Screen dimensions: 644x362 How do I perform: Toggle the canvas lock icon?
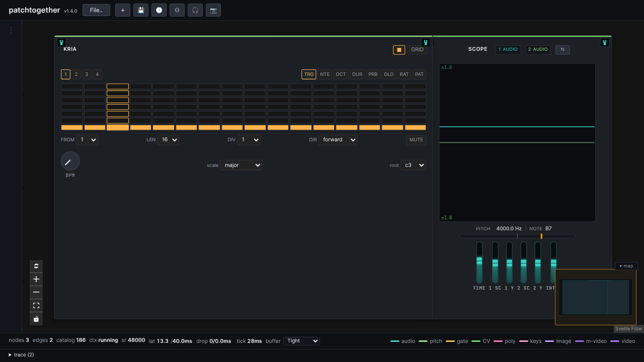36,319
